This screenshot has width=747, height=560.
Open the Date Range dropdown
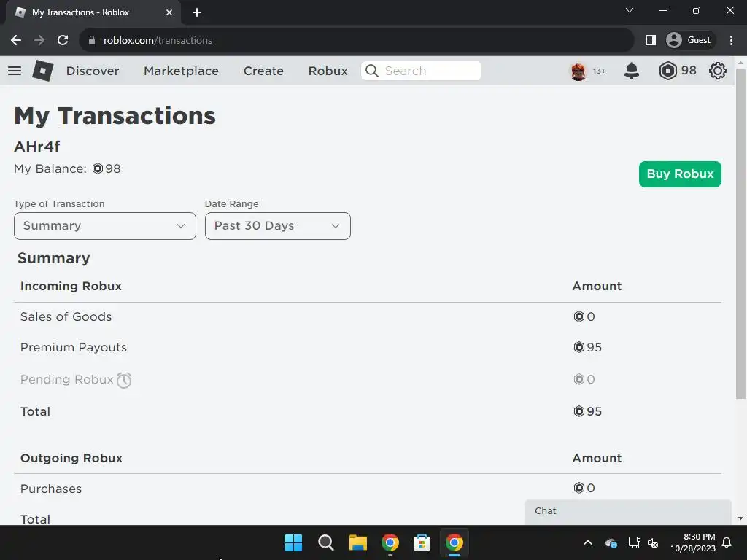pyautogui.click(x=278, y=226)
